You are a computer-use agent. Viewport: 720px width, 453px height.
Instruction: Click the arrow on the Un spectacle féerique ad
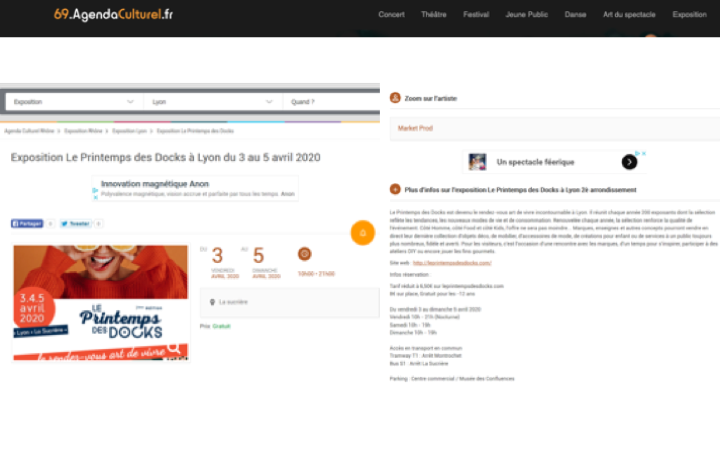point(629,162)
